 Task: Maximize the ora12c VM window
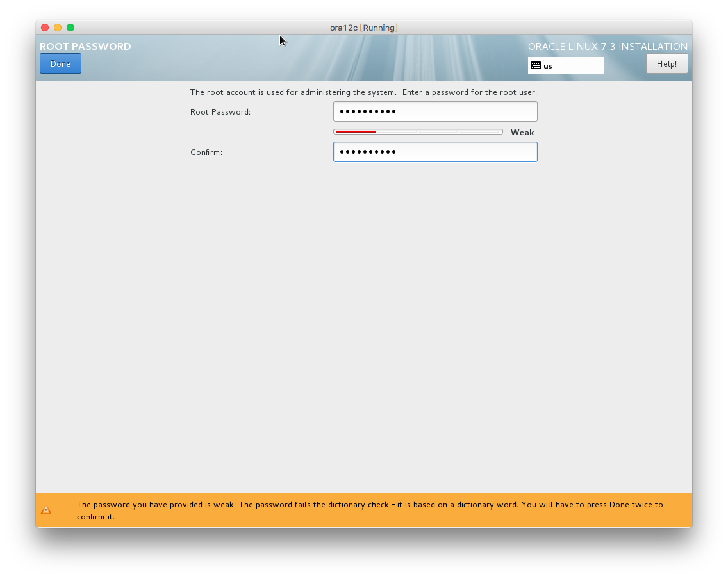pos(70,28)
